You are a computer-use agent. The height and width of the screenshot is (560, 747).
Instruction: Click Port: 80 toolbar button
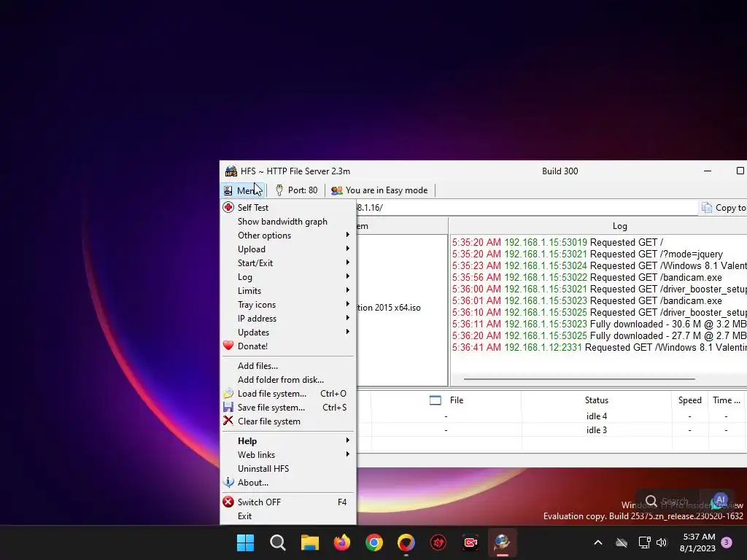click(296, 190)
